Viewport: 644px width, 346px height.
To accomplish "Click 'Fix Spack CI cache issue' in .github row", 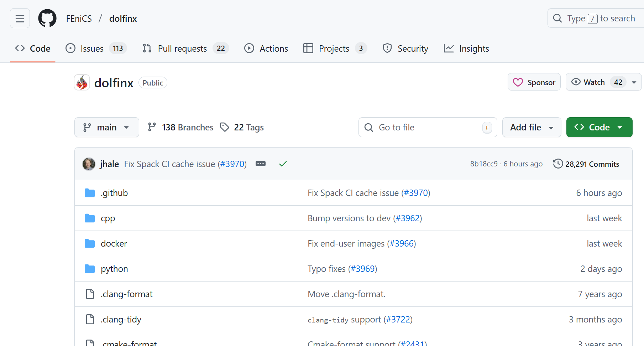I will point(353,193).
